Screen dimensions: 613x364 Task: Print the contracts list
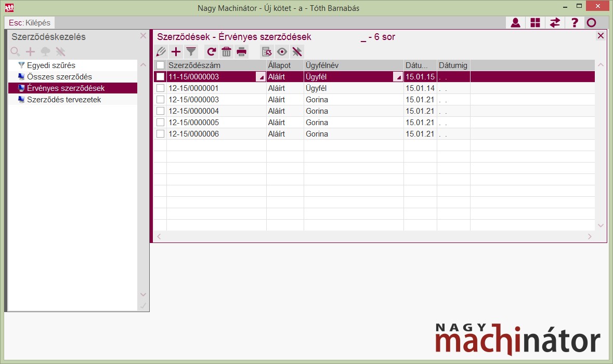tap(242, 51)
